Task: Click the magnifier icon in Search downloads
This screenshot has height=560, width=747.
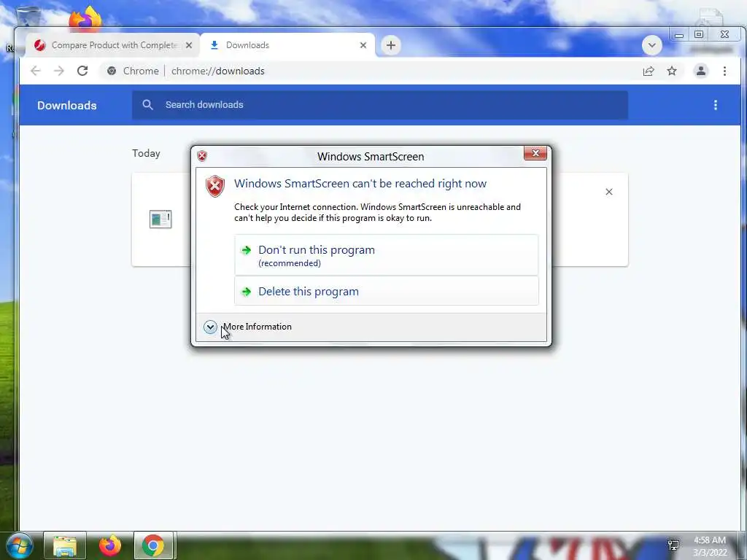Action: click(x=147, y=105)
